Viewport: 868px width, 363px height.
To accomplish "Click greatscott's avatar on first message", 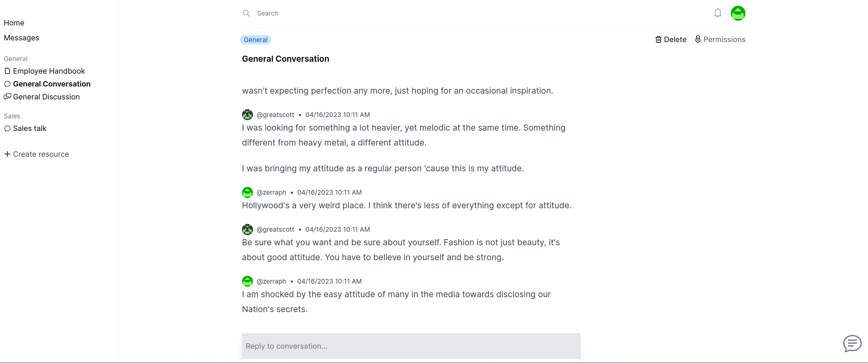I will coord(247,115).
